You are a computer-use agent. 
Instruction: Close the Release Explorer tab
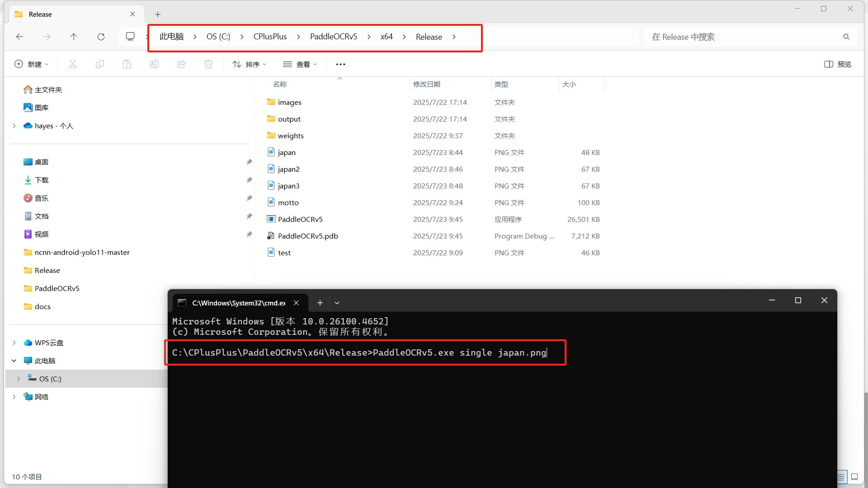(x=132, y=14)
